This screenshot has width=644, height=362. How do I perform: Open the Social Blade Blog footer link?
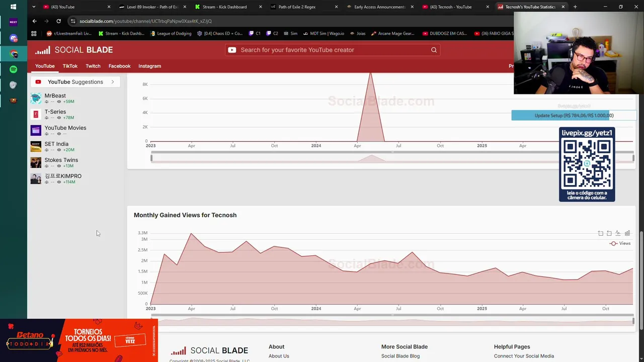[400, 356]
